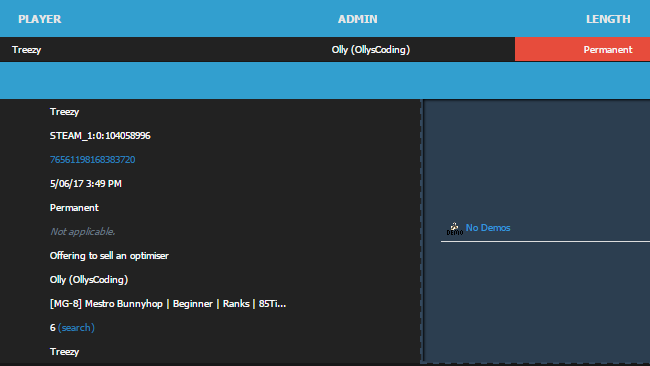Click the red Permanent length cell
Screen dimensions: 650x366
pyautogui.click(x=582, y=49)
